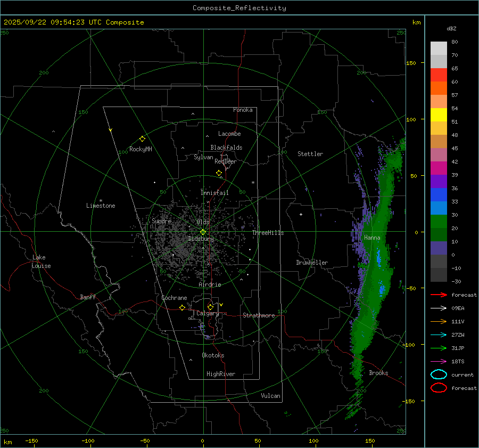The image size is (479, 448).
Task: Select the yellow diamond marker below Cochrane
Action: (x=182, y=308)
